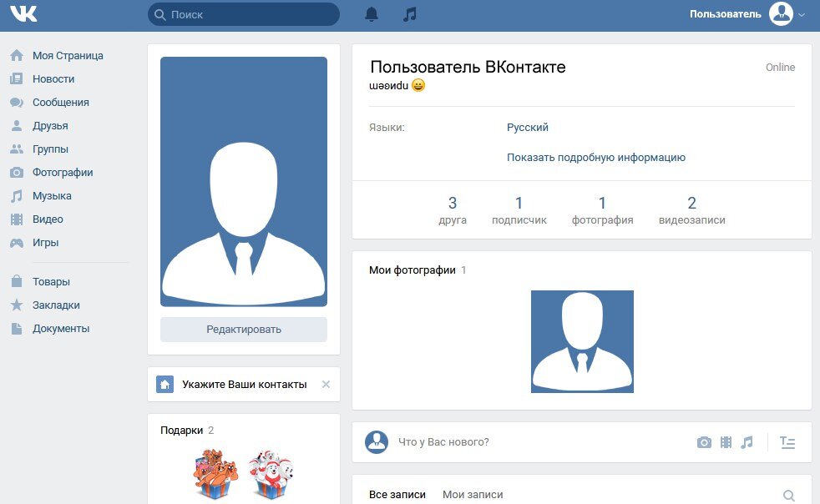The image size is (820, 504).
Task: Open the music note icon in header
Action: (409, 14)
